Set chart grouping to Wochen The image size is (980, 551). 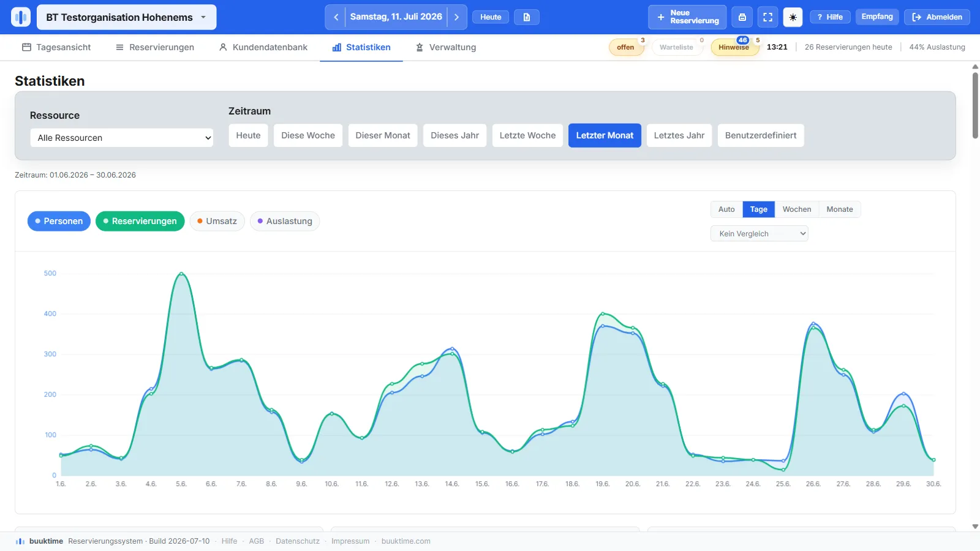pyautogui.click(x=797, y=209)
